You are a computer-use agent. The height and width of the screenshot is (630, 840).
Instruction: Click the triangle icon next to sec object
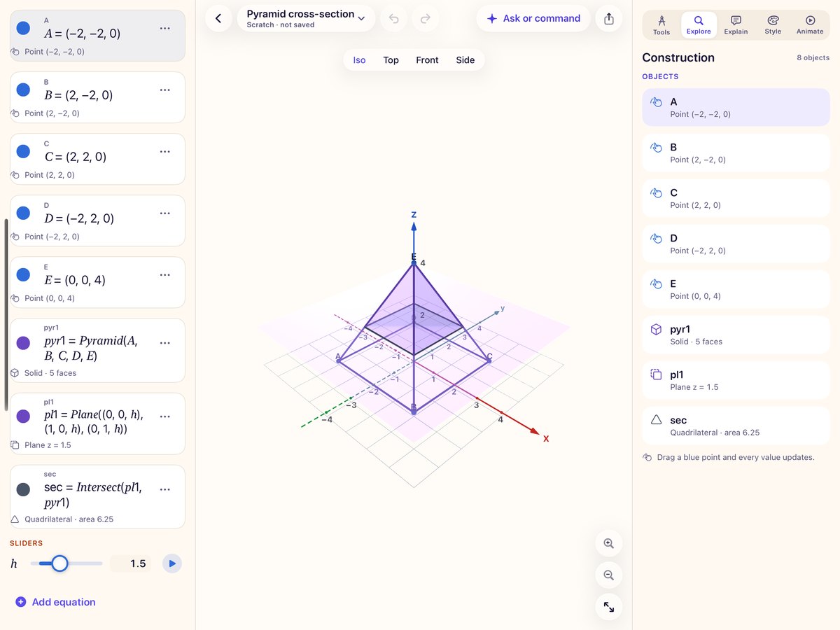[x=657, y=420]
